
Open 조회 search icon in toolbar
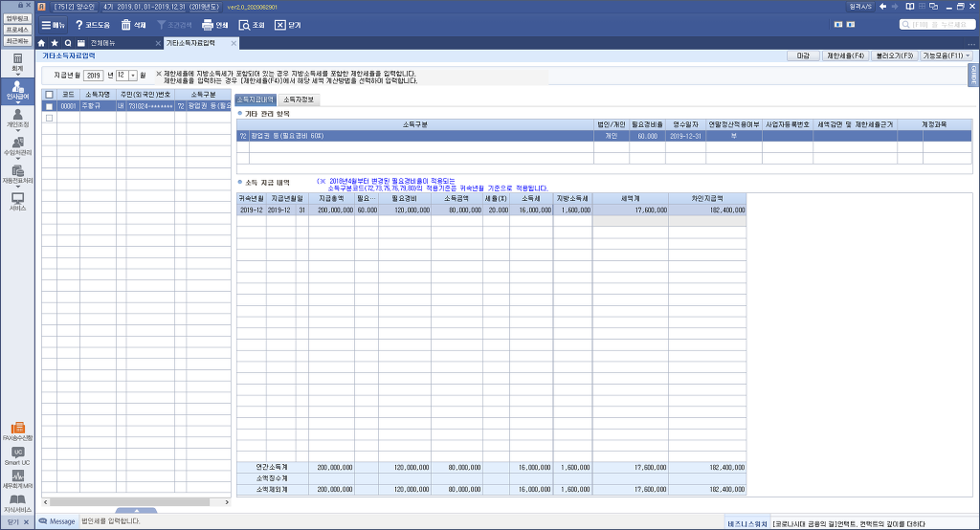tap(244, 25)
